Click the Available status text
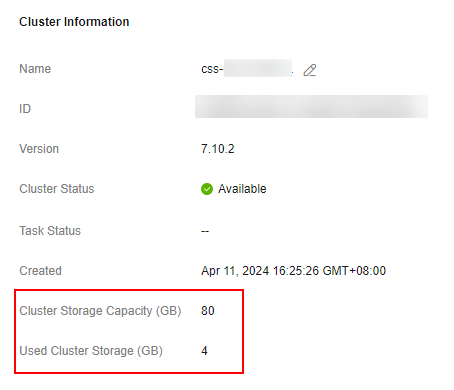Viewport: 454px width, 390px height. [x=242, y=189]
